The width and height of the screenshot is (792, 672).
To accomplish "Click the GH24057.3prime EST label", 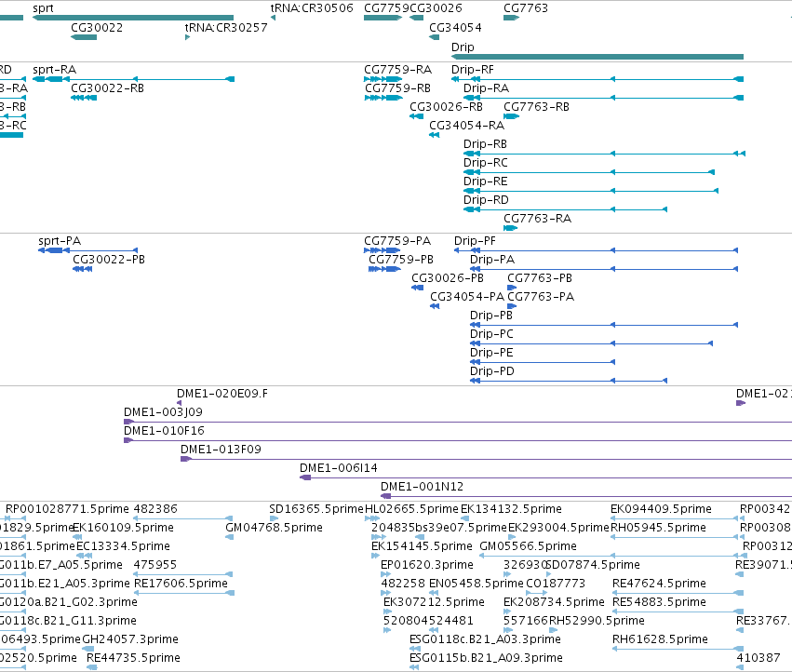I will click(x=130, y=638).
